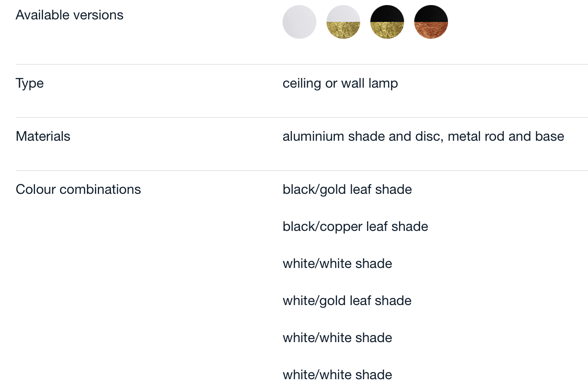Click the Colour combinations label

pos(78,189)
